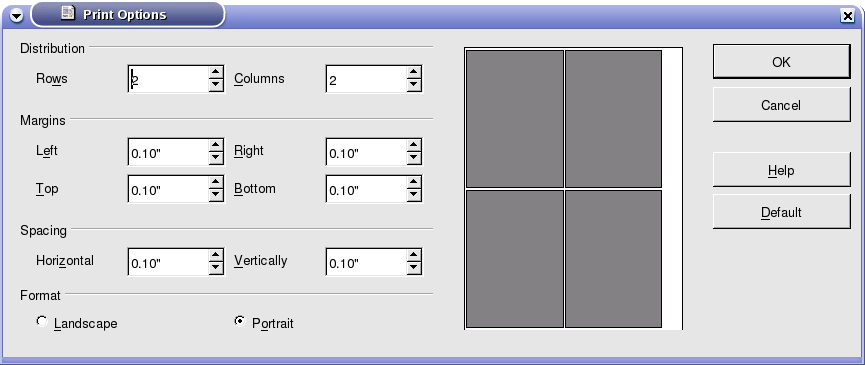Select the Landscape format radio button

(41, 321)
